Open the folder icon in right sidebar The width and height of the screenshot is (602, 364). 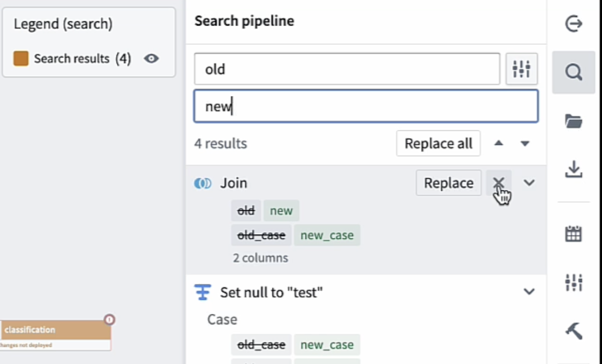pos(574,122)
